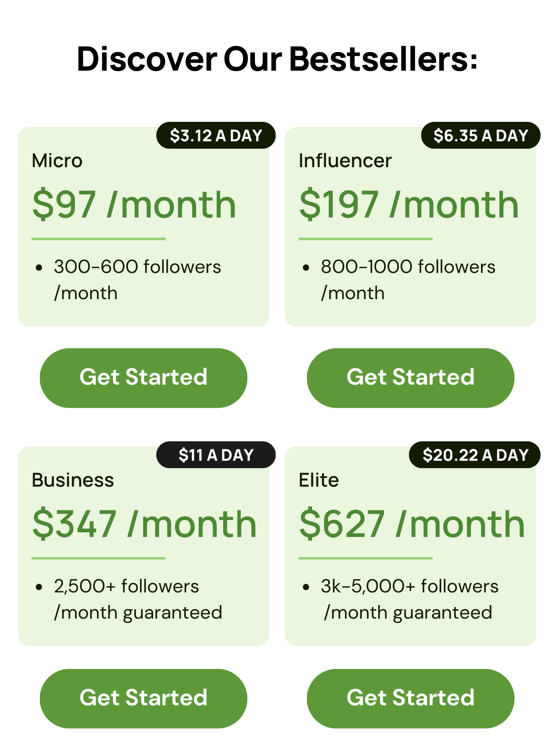Click the Discover Our Bestsellers heading
Image resolution: width=556 pixels, height=756 pixels.
coord(277,59)
